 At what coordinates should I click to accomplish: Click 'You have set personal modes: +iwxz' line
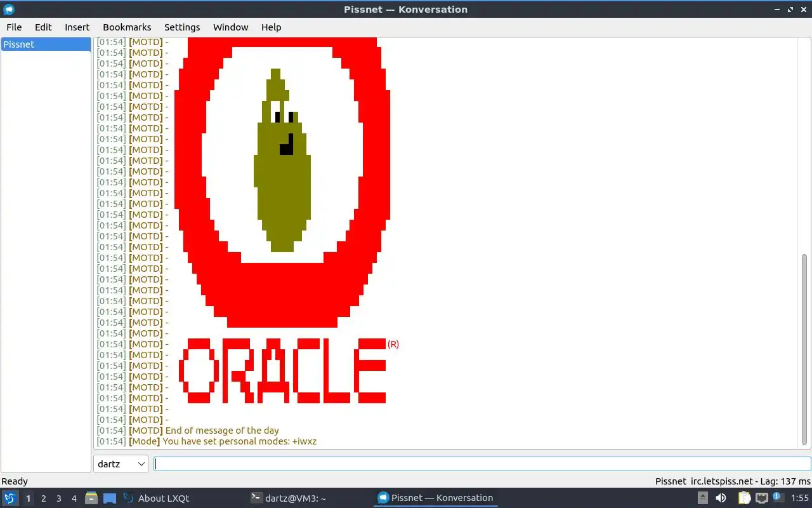coord(240,441)
